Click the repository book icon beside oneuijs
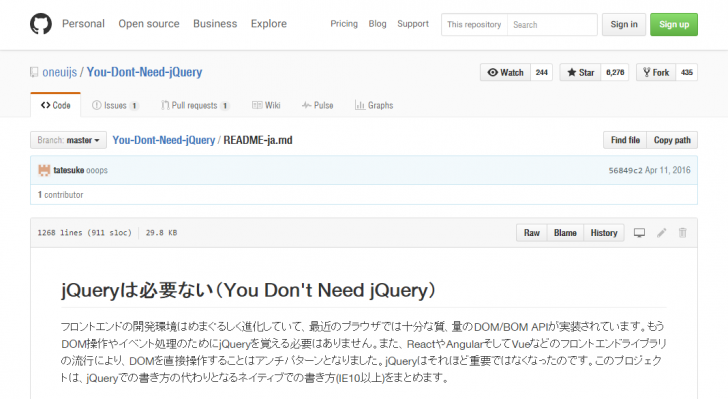Screen dimensions: 728x399 point(34,72)
